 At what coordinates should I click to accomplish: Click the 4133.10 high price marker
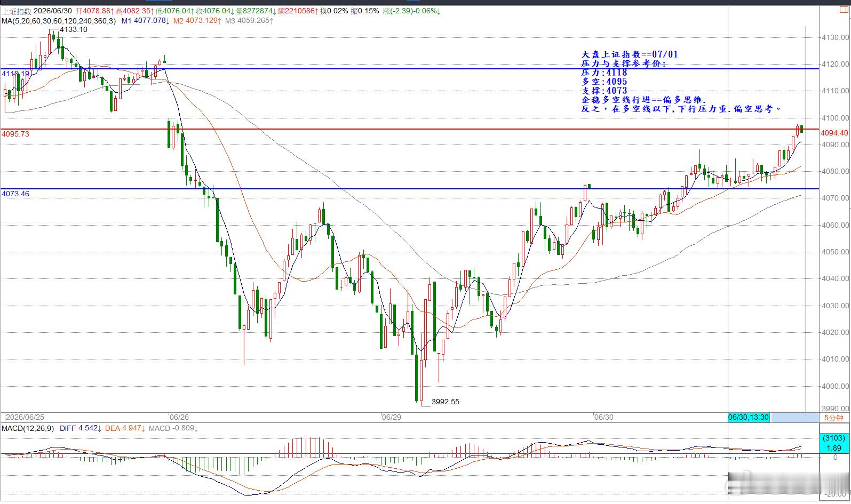tap(73, 30)
